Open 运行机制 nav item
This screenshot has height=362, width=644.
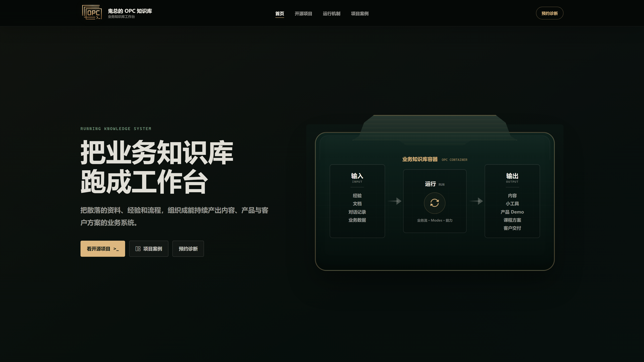click(332, 13)
